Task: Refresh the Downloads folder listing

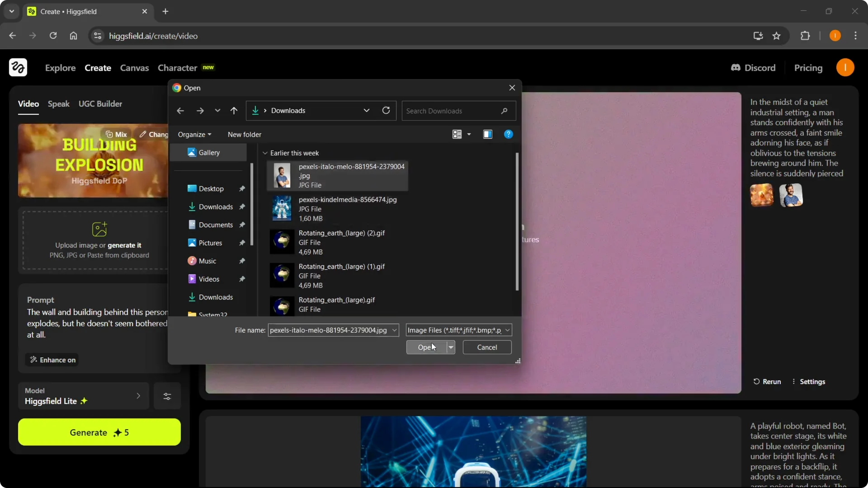Action: point(387,110)
